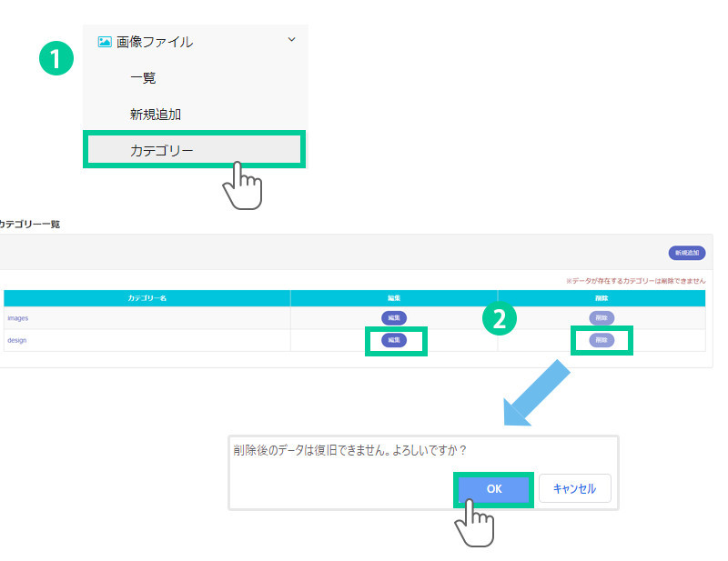Viewport: 728px width, 561px height.
Task: Select 一覧 in the sidebar submenu
Action: tap(143, 78)
